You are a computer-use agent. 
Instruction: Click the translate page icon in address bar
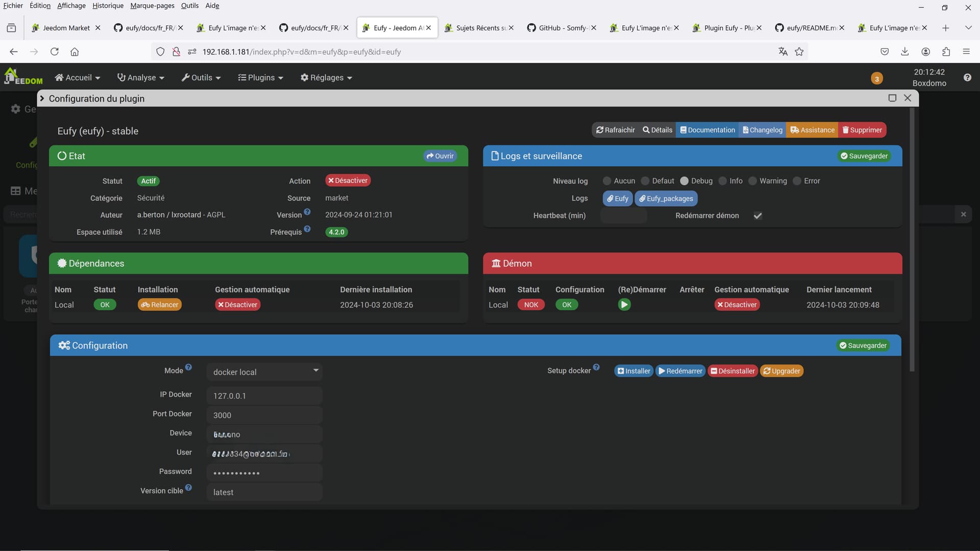[783, 52]
